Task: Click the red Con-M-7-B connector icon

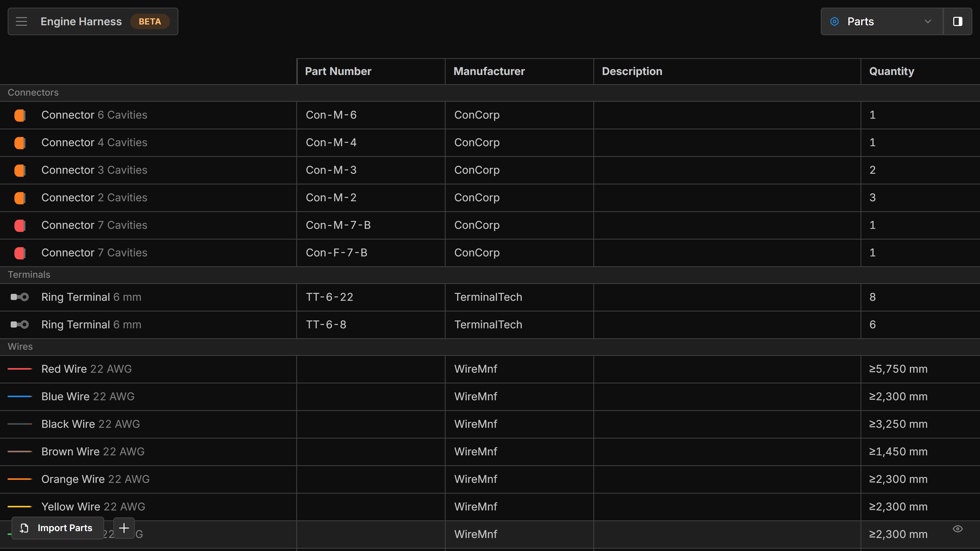Action: (20, 226)
